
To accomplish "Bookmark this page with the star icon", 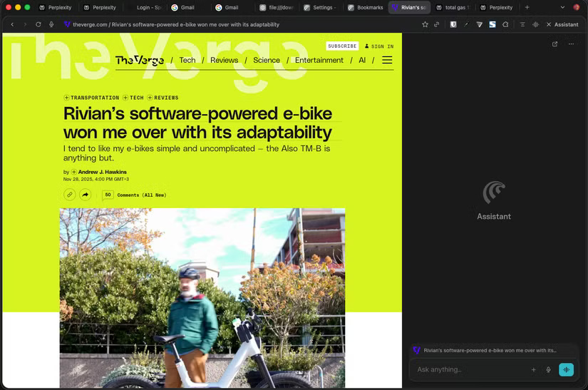I will tap(425, 24).
